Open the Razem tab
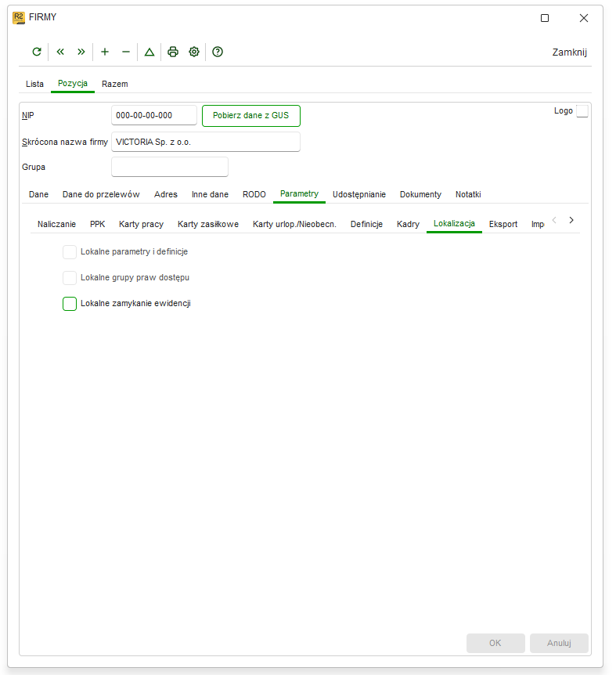 115,84
